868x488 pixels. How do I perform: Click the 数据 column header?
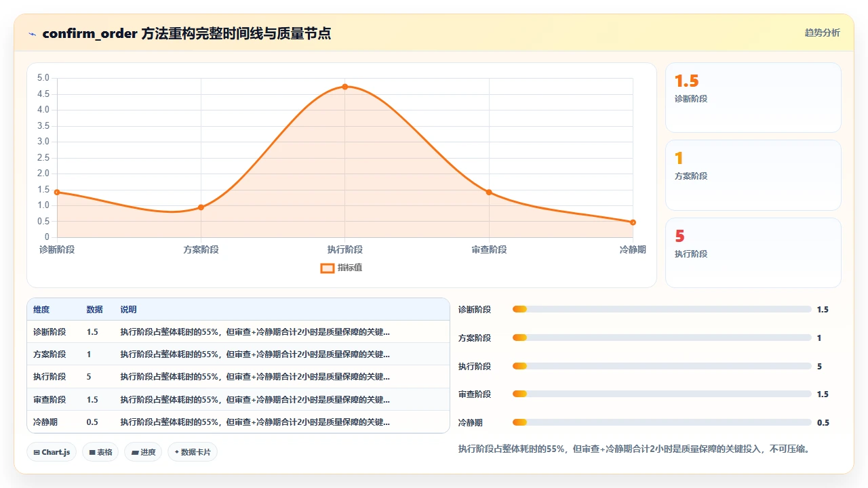(x=95, y=310)
